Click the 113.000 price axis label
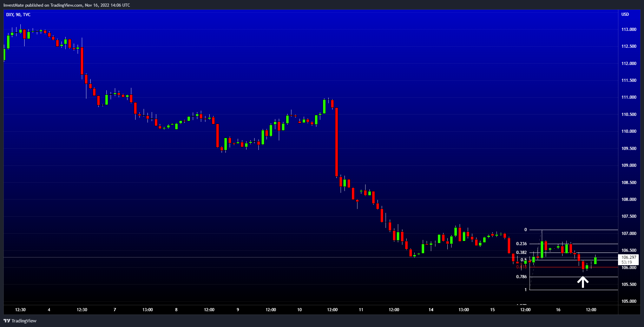This screenshot has width=644, height=327. click(629, 30)
